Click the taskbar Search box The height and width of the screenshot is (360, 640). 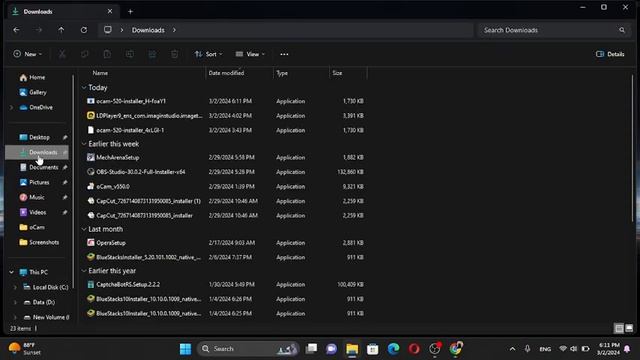coord(248,349)
